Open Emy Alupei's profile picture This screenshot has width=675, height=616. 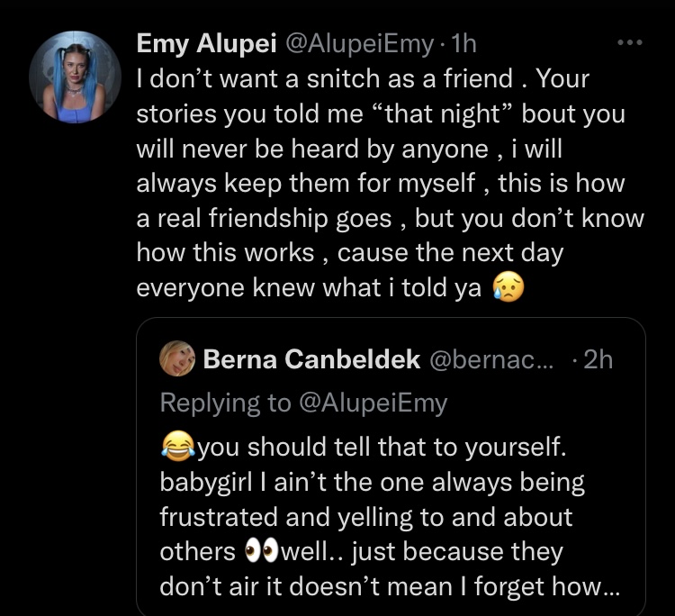[x=75, y=77]
